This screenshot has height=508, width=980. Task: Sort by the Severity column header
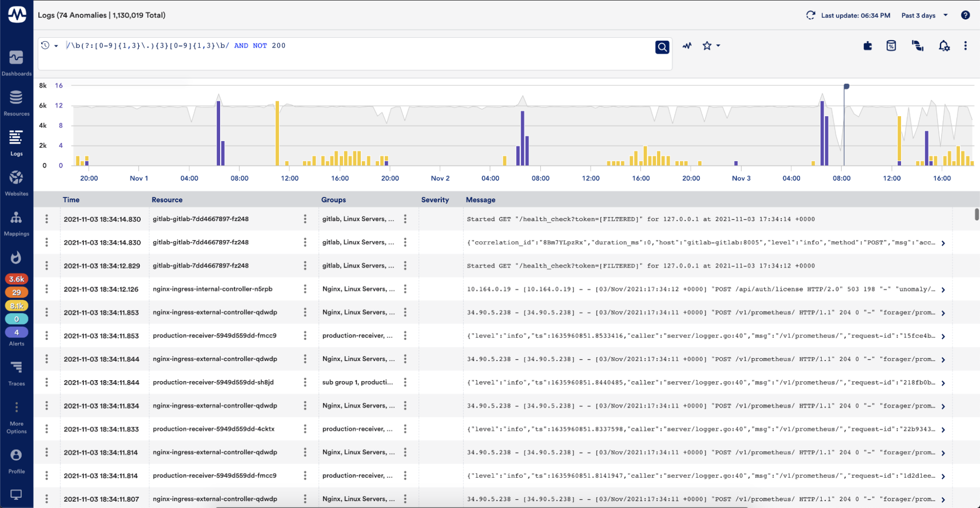[x=435, y=200]
